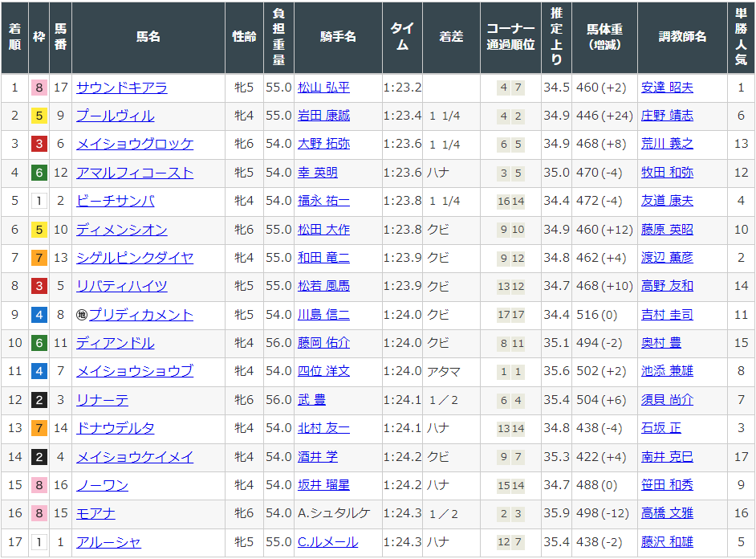756x559 pixels.
Task: Open horse page アルーシャ
Action: (x=108, y=543)
